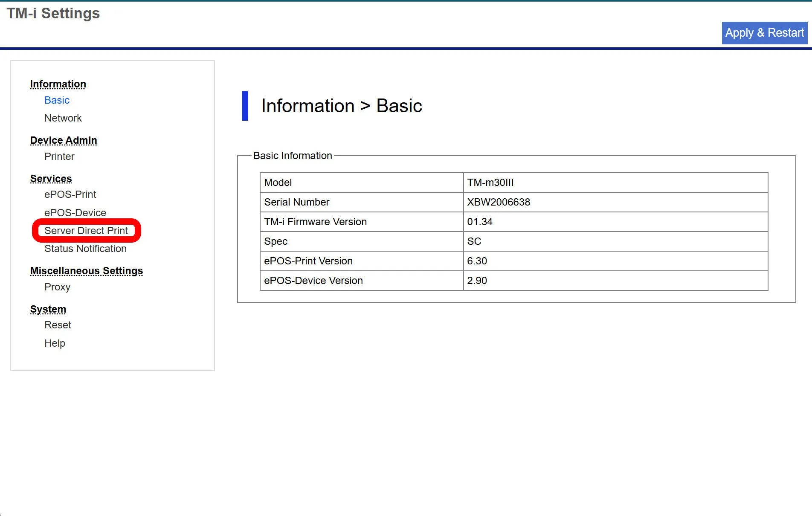Screen dimensions: 812x516
Task: Click the Serial Number label cell
Action: click(362, 202)
